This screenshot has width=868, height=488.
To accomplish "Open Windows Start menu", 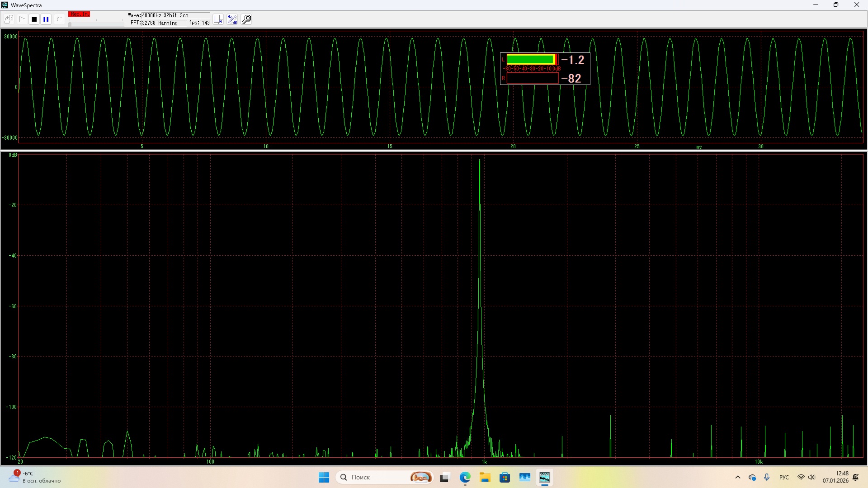I will pyautogui.click(x=324, y=477).
